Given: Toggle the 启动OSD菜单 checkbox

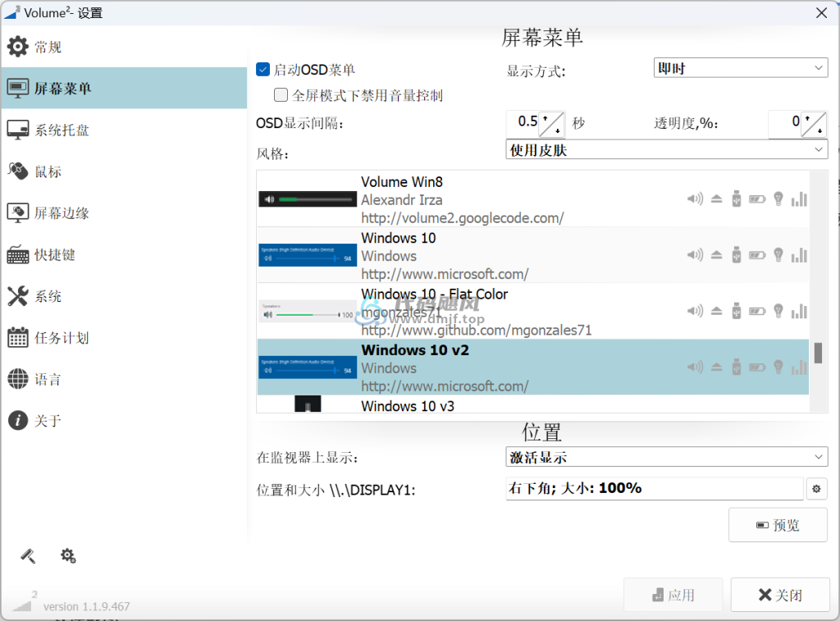Looking at the screenshot, I should 263,69.
